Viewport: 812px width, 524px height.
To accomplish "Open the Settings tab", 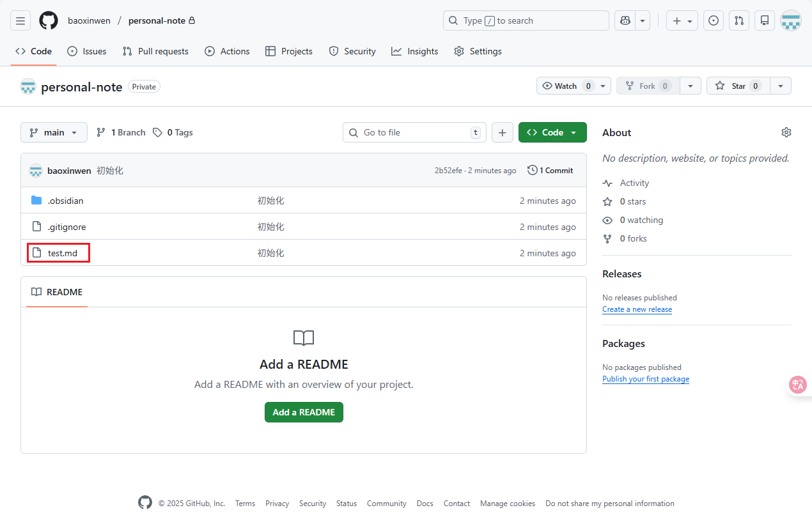I will (478, 51).
